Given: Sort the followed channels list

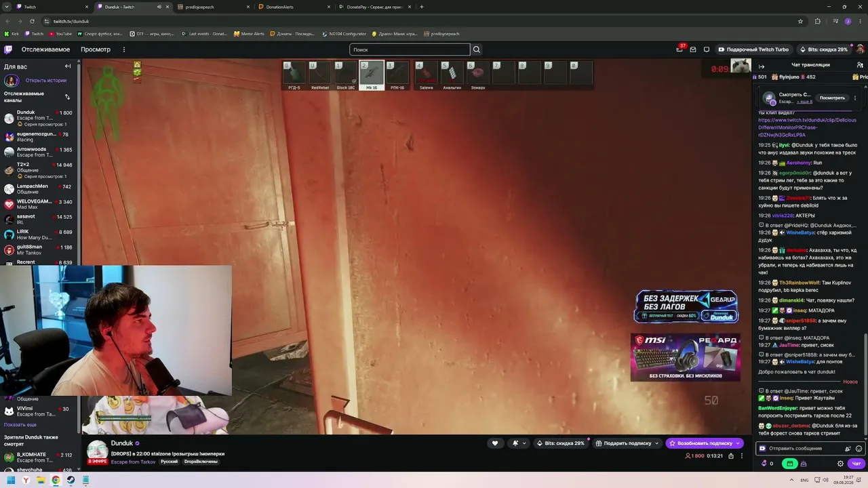Looking at the screenshot, I should pos(67,96).
